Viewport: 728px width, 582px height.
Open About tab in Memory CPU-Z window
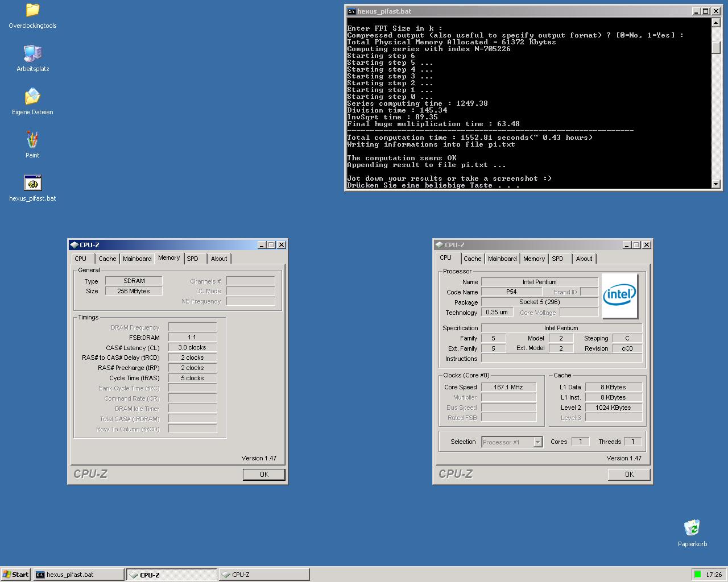coord(219,259)
